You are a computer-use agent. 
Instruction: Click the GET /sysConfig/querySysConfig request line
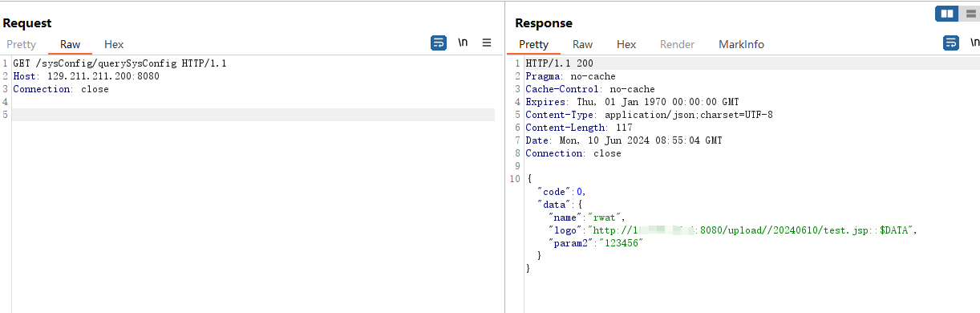(119, 63)
